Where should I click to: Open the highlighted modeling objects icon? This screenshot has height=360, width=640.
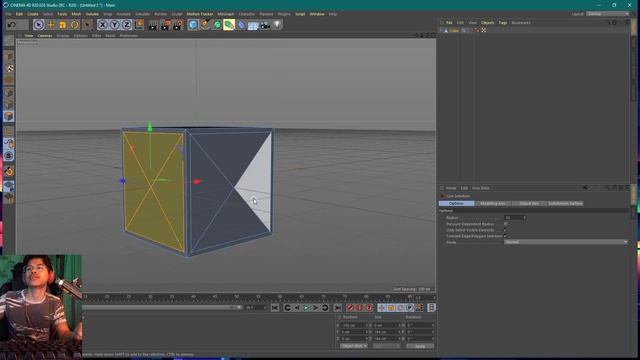(x=229, y=25)
